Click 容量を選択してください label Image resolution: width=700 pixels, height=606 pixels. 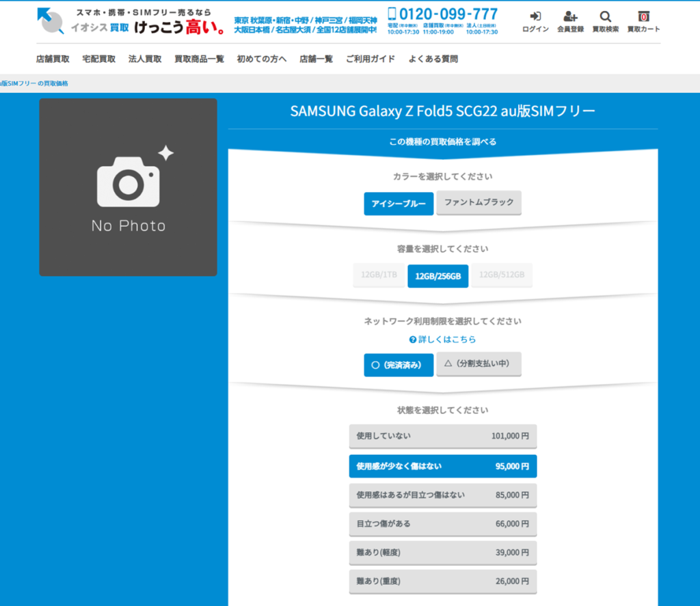tap(442, 249)
